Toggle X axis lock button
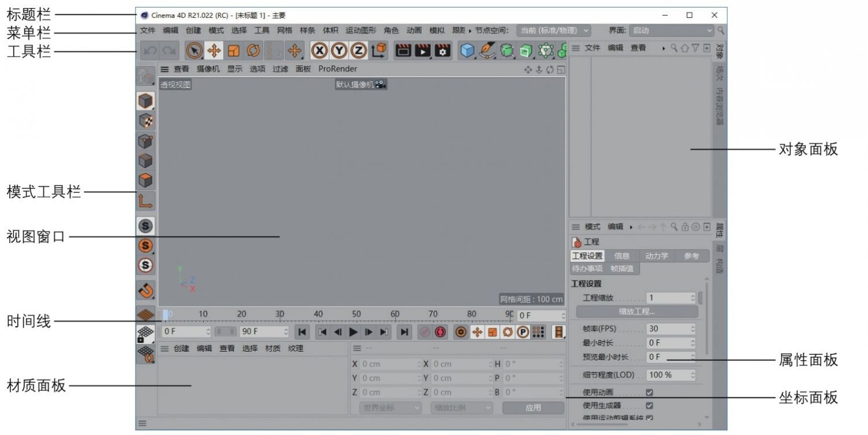Screen dimensions: 868x435 [x=319, y=51]
